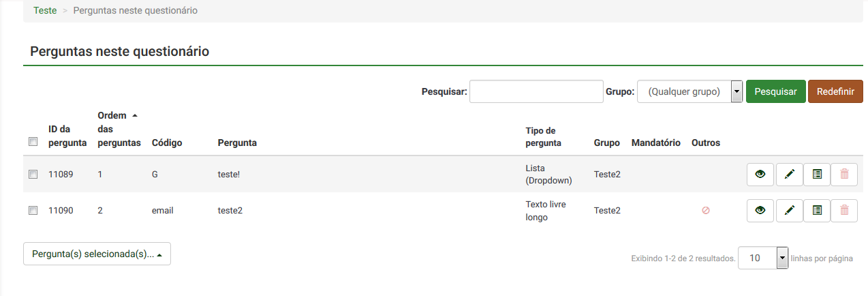
Task: Expand the Pergunta(s) selecionada(s) menu
Action: (97, 254)
